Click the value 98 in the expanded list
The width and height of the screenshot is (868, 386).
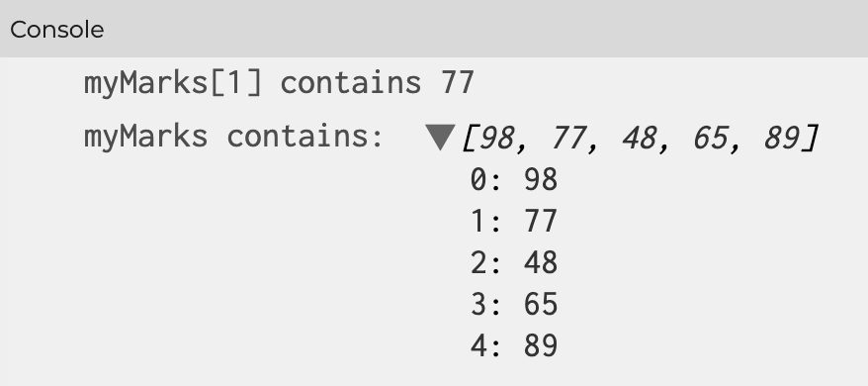pos(541,180)
